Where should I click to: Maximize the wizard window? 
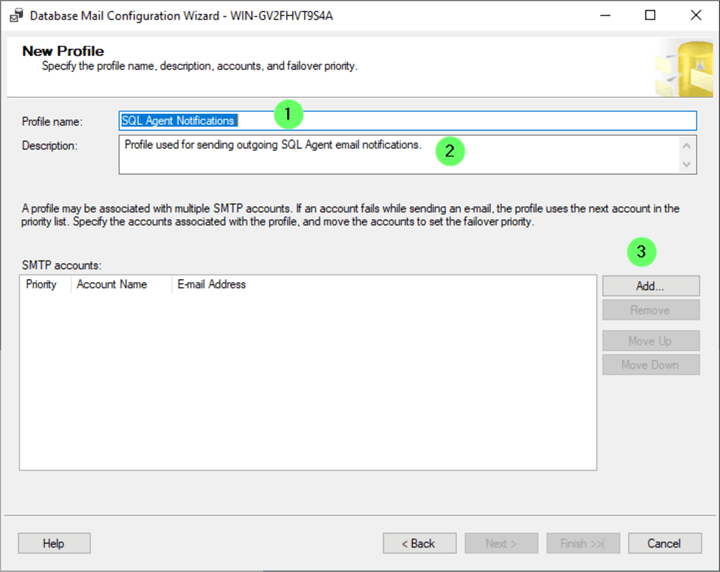point(650,16)
